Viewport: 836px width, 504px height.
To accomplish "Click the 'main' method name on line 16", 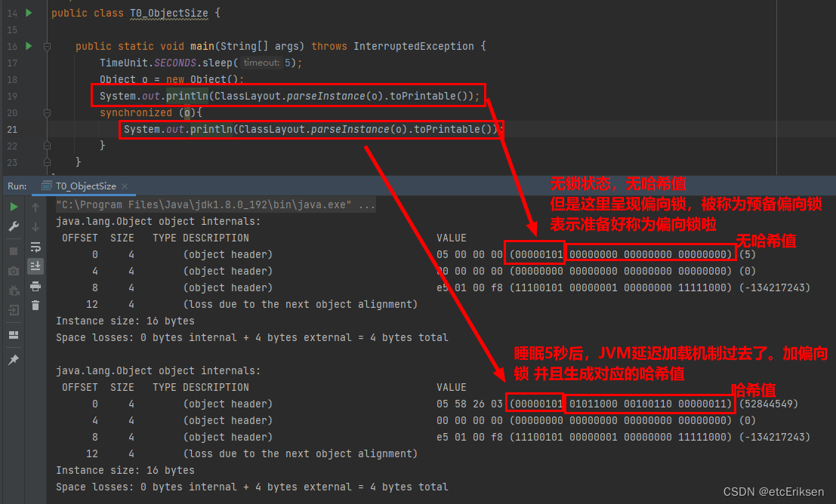I will 202,46.
